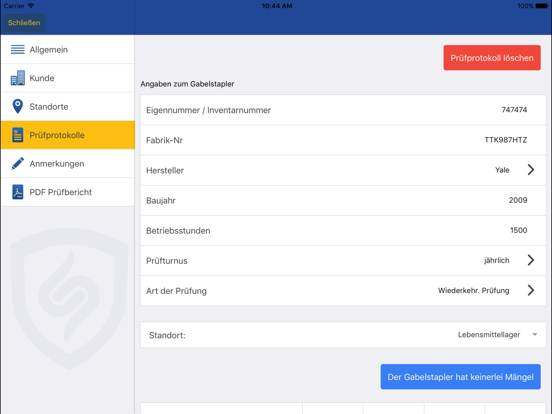Click the Angaben zum Gabelstapler heading
The width and height of the screenshot is (552, 414).
(187, 84)
